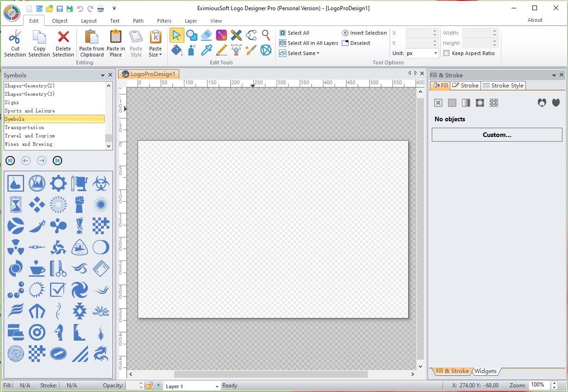568x392 pixels.
Task: Set fill to none (X icon)
Action: coord(438,103)
